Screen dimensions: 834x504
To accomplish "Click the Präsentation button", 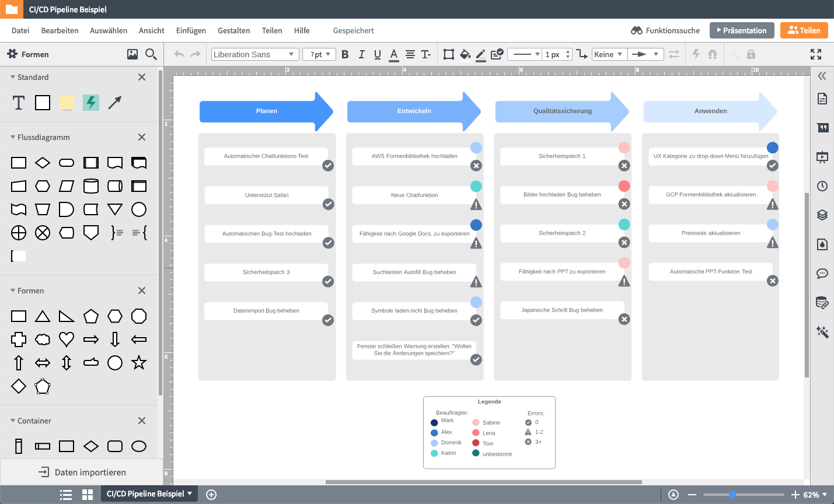I will 742,30.
